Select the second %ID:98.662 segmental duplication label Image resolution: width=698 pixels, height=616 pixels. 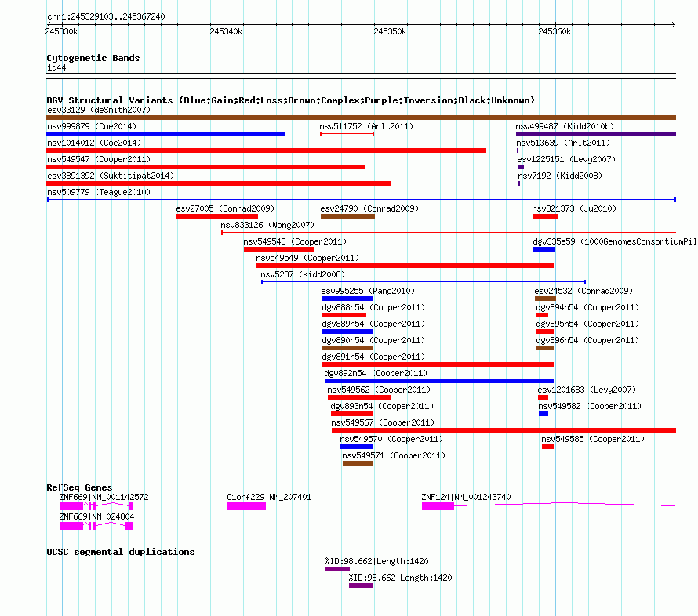pos(400,578)
